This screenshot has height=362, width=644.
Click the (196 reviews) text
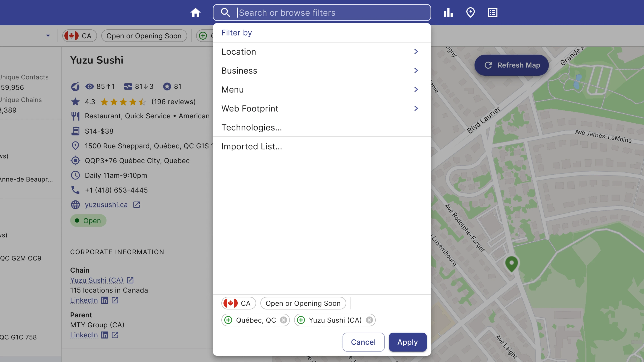point(174,102)
